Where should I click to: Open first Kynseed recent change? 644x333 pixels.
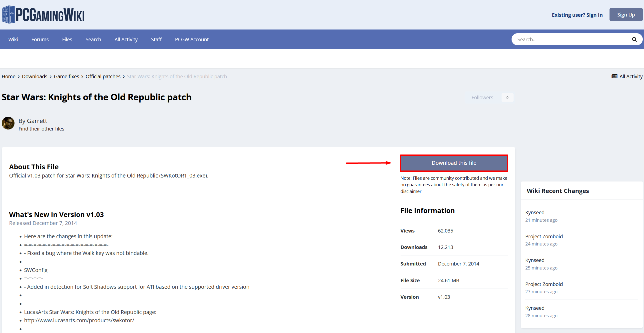click(x=535, y=212)
